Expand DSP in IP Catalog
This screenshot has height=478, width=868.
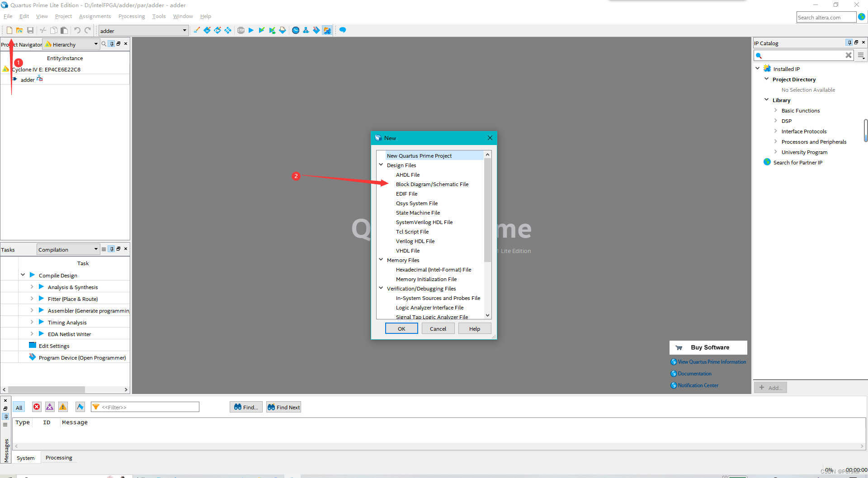click(x=776, y=121)
